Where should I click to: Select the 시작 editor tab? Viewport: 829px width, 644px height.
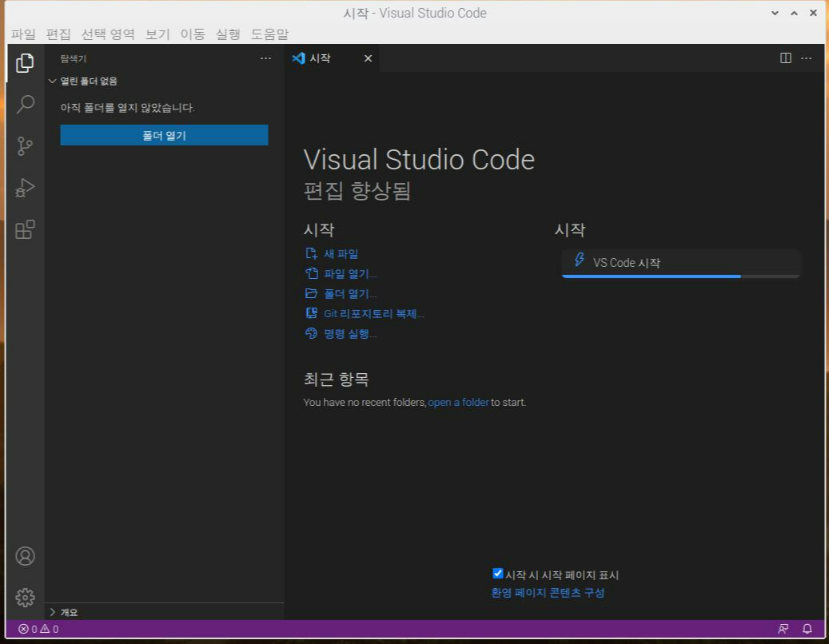332,58
